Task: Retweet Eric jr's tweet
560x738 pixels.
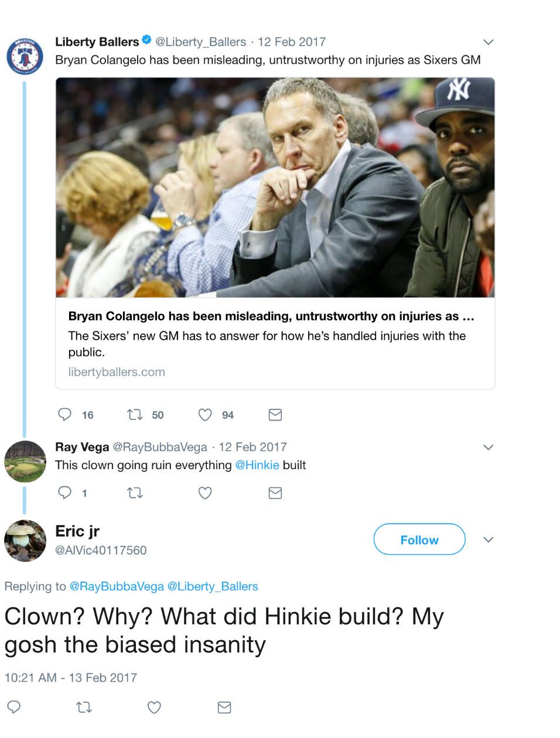Action: point(84,708)
